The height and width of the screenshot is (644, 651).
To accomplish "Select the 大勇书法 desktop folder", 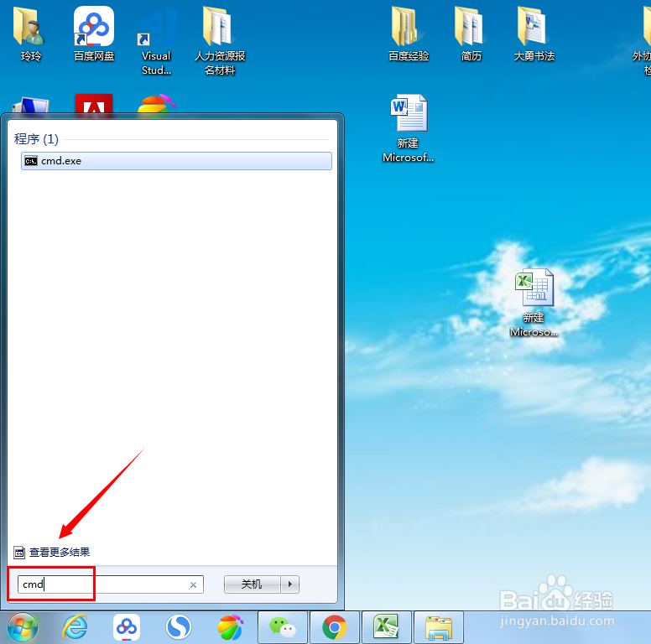I will coord(534,34).
